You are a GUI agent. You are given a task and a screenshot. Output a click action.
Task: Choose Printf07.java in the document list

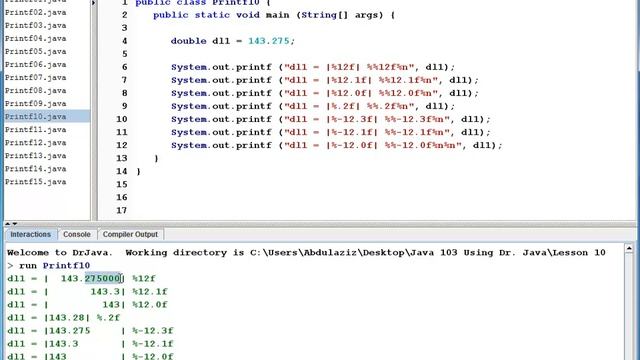point(36,78)
